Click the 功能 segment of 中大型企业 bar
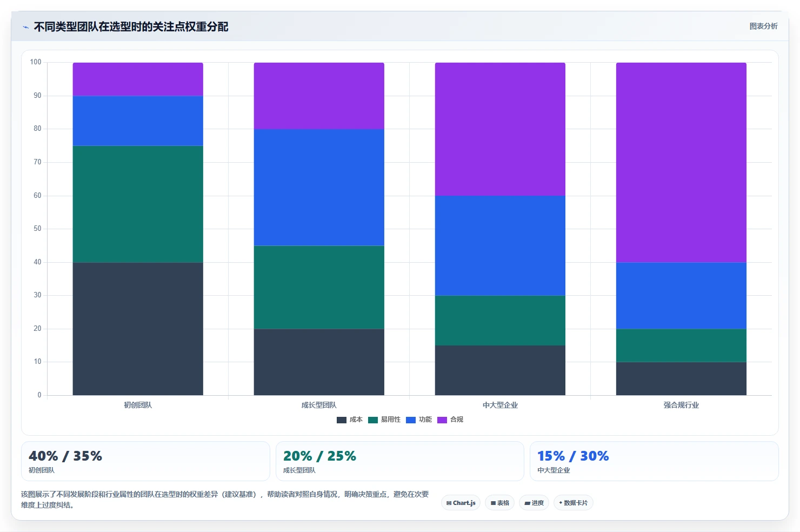This screenshot has height=532, width=800. [500, 245]
